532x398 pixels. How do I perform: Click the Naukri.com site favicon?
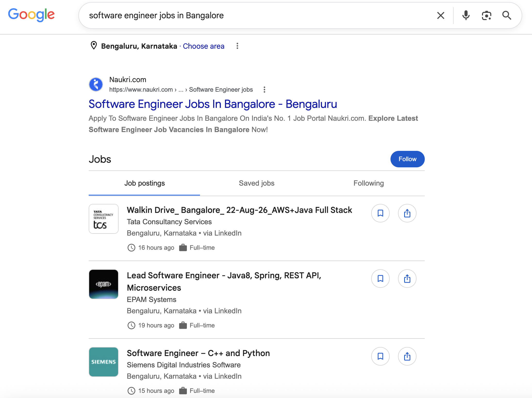(x=96, y=84)
